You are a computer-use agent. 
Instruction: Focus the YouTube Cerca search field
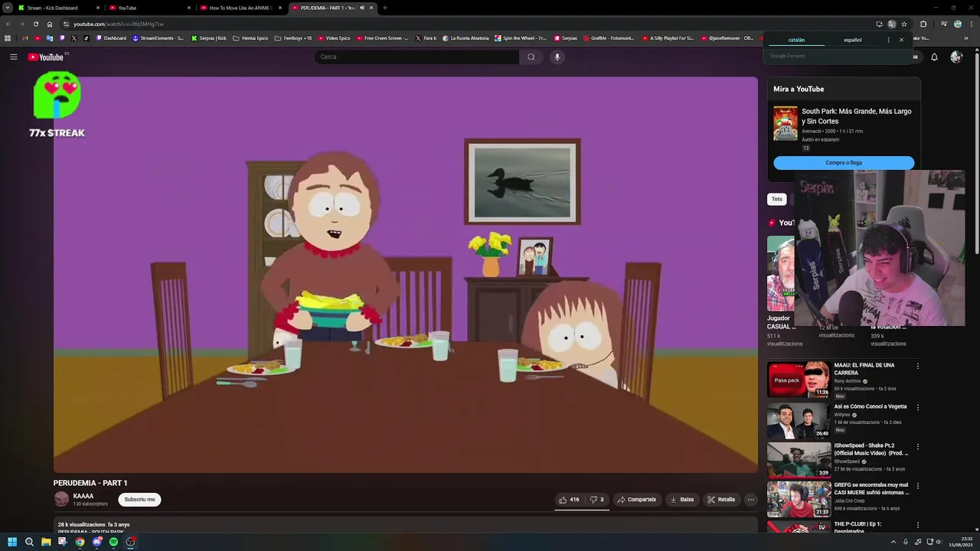click(417, 57)
